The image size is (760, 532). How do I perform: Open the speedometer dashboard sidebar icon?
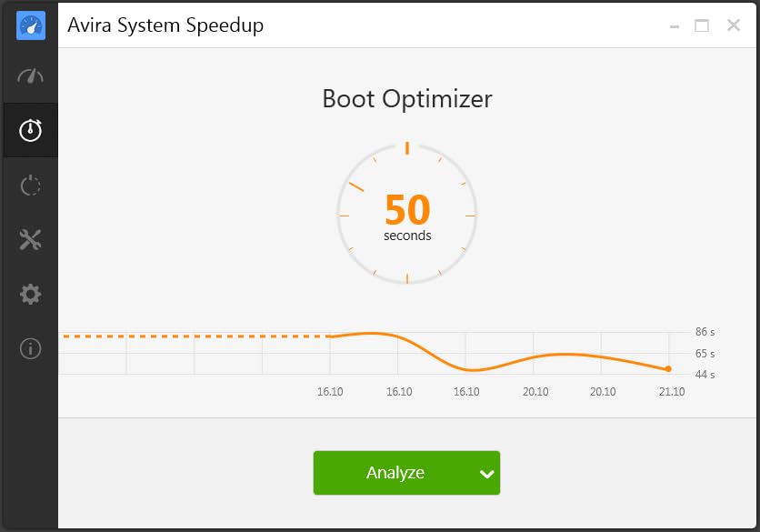pos(30,76)
